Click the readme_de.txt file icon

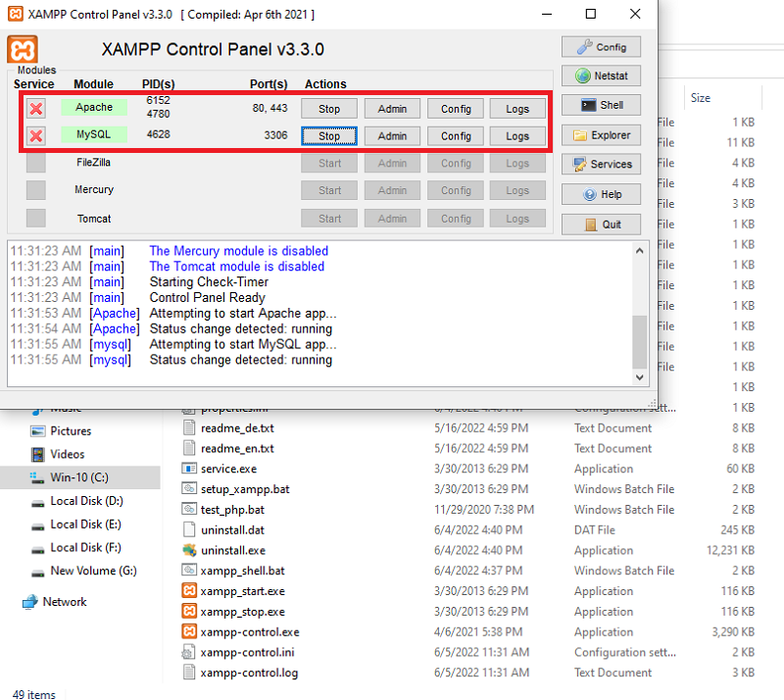(189, 427)
